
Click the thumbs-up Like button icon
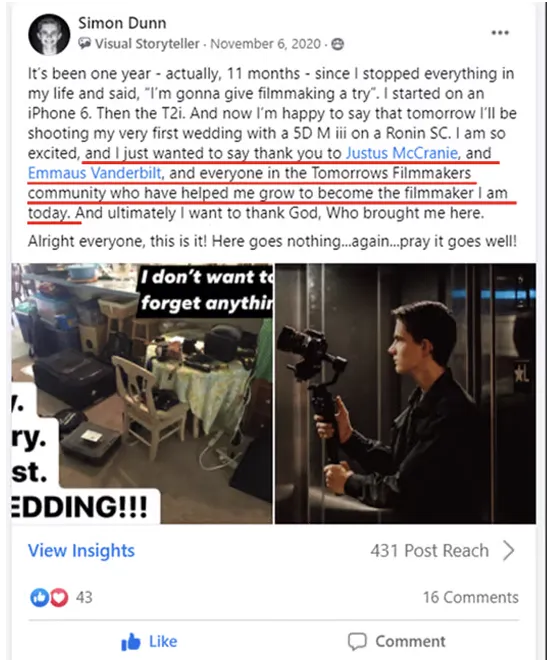(130, 641)
